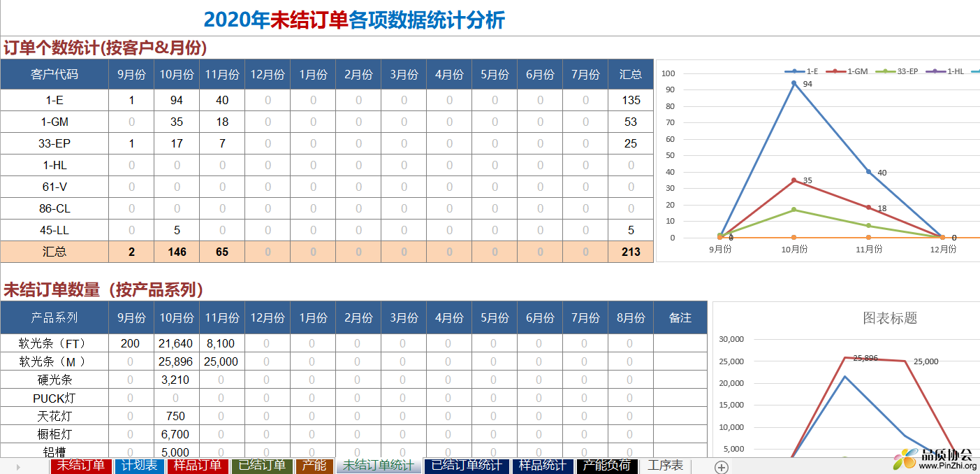Click the 213 grand total cell

631,252
